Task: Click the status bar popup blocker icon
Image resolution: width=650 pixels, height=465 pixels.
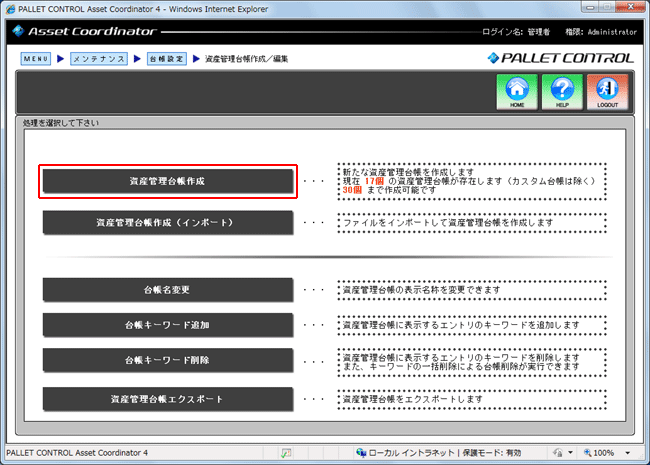Action: (286, 453)
